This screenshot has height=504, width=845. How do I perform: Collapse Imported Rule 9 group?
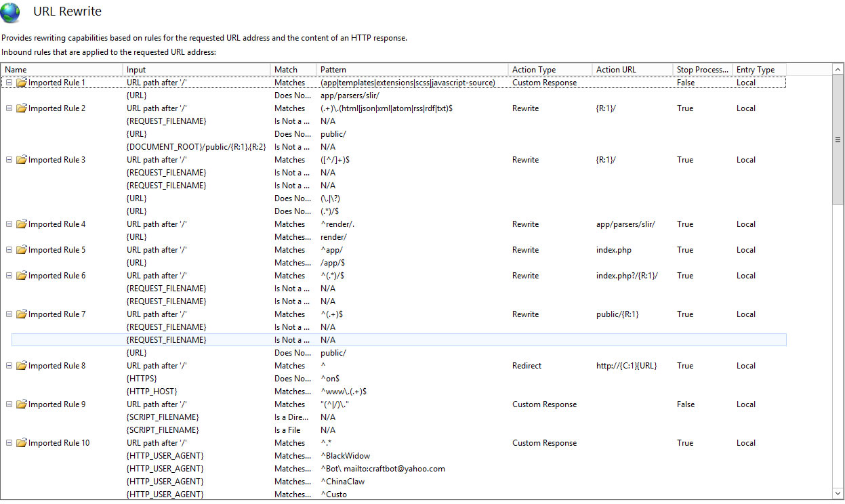click(9, 404)
